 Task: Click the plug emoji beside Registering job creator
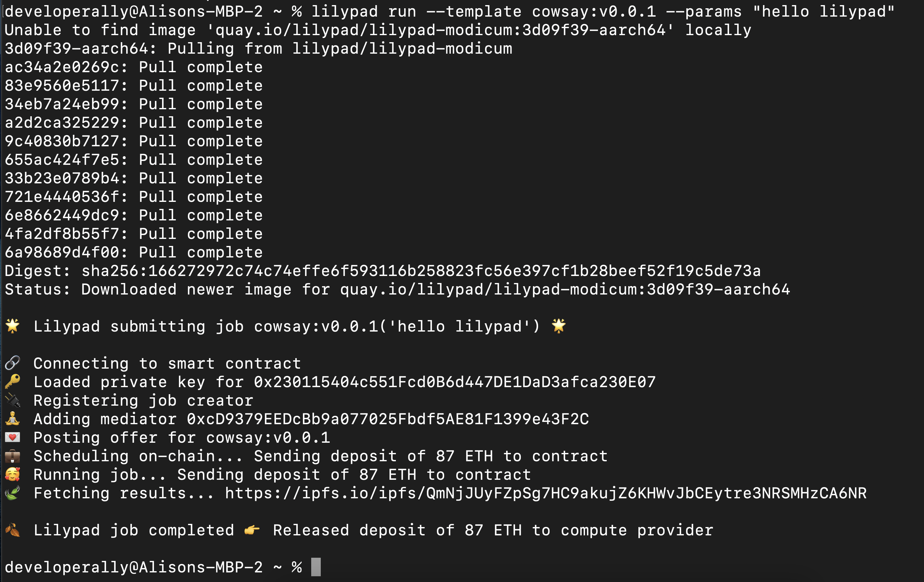click(12, 400)
